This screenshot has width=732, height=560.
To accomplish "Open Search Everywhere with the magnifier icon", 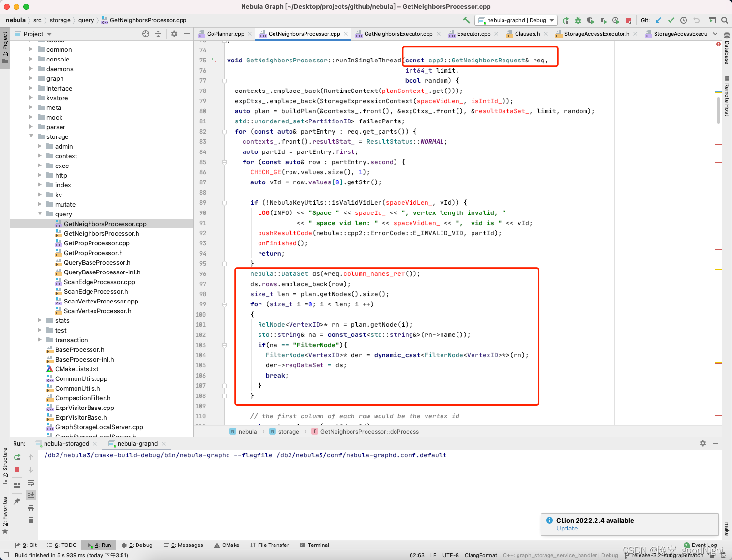I will 724,20.
